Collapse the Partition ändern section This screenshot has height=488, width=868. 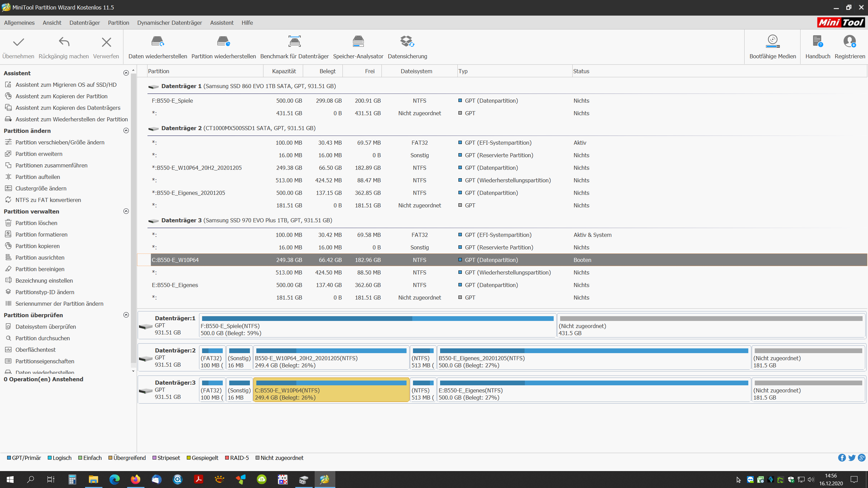[126, 131]
